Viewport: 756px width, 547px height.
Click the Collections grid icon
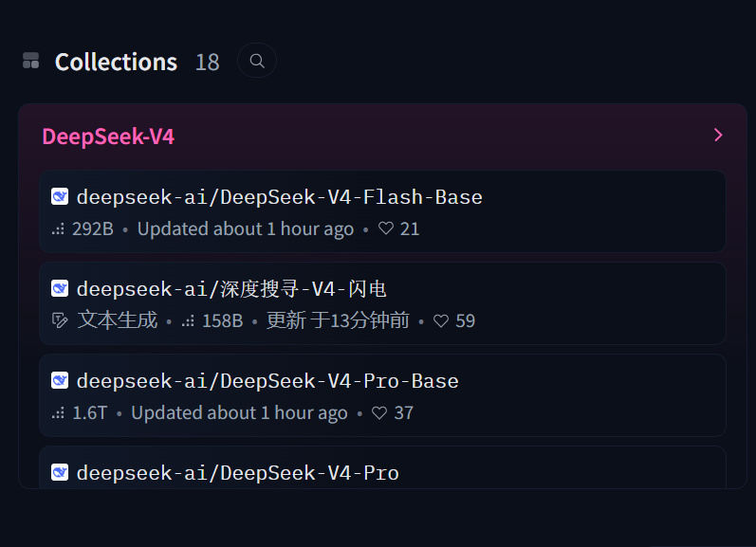(x=30, y=61)
